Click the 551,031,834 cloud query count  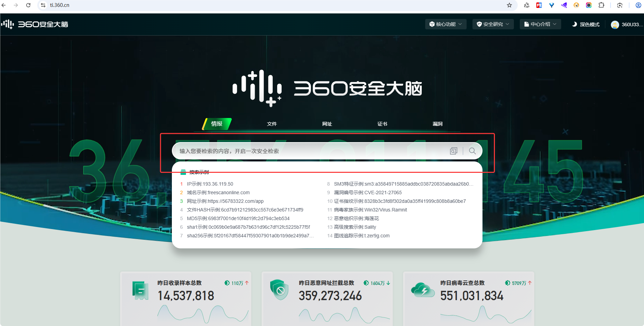pyautogui.click(x=472, y=296)
